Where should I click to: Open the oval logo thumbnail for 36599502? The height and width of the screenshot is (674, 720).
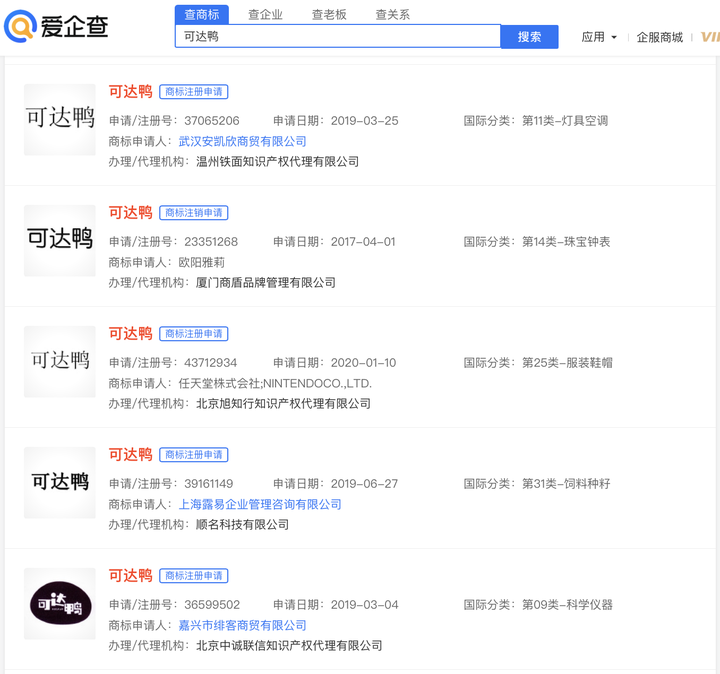pyautogui.click(x=60, y=603)
